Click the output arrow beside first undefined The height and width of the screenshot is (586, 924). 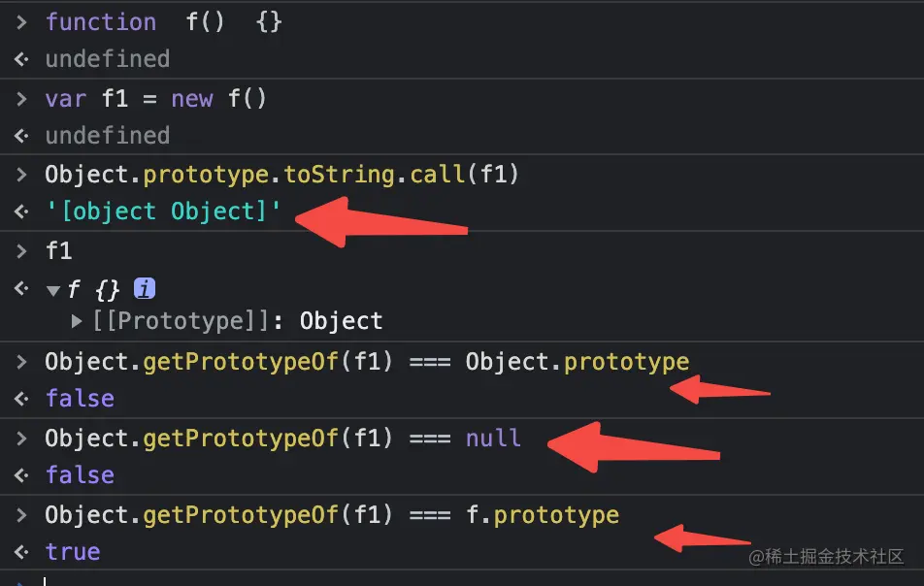pyautogui.click(x=21, y=59)
